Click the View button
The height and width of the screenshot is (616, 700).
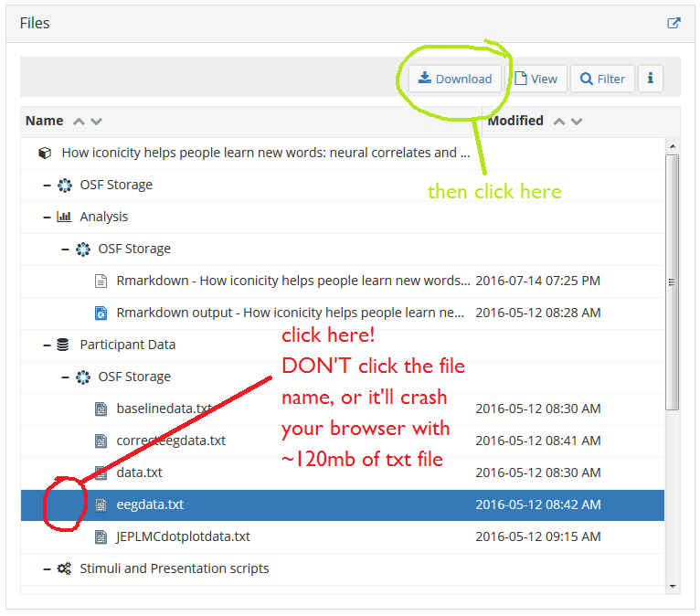coord(536,79)
